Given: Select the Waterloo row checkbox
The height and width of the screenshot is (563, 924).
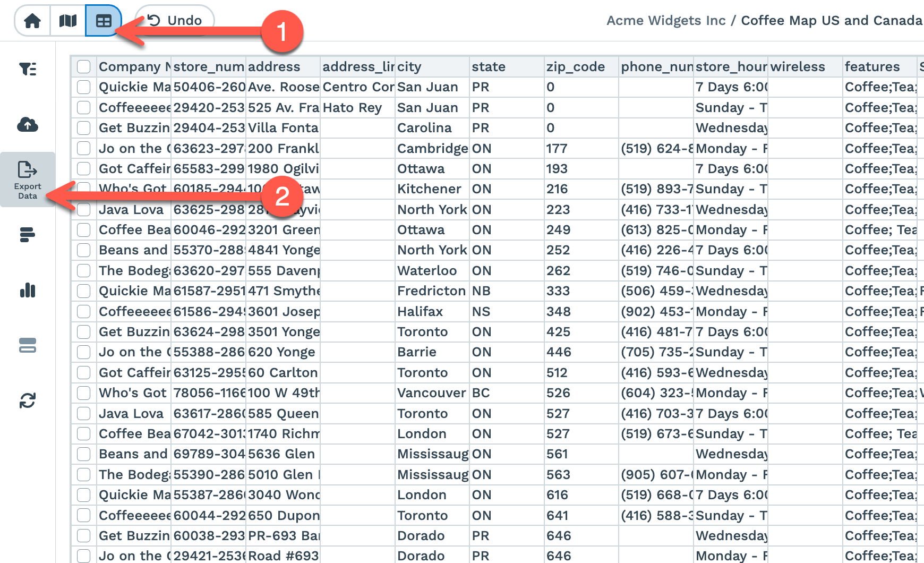Looking at the screenshot, I should pyautogui.click(x=83, y=271).
